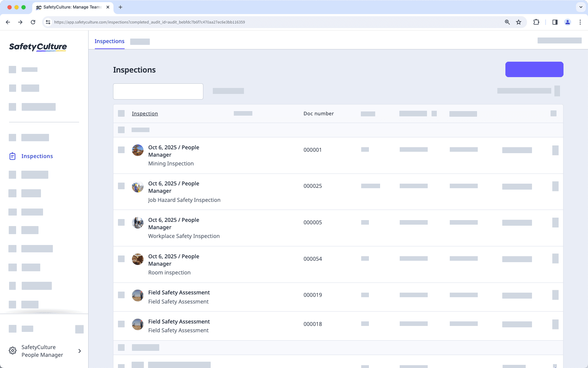Click the SafetyCulture logo
Image resolution: width=588 pixels, height=368 pixels.
click(x=37, y=47)
